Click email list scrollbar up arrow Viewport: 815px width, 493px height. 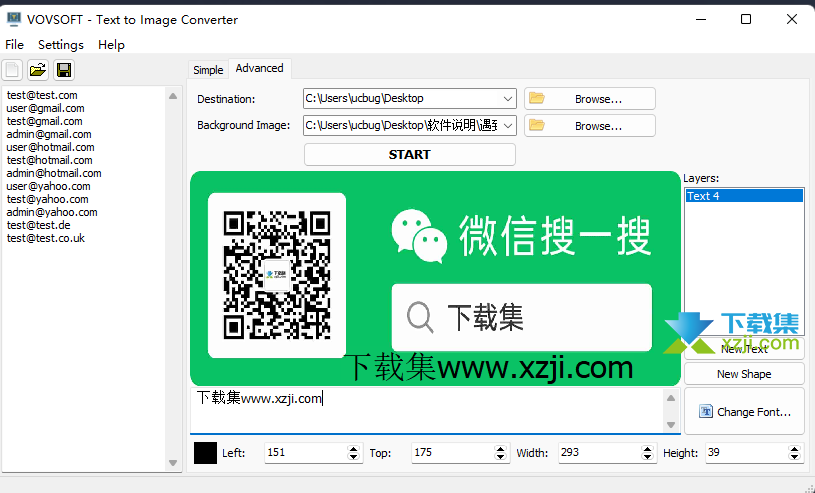click(173, 96)
